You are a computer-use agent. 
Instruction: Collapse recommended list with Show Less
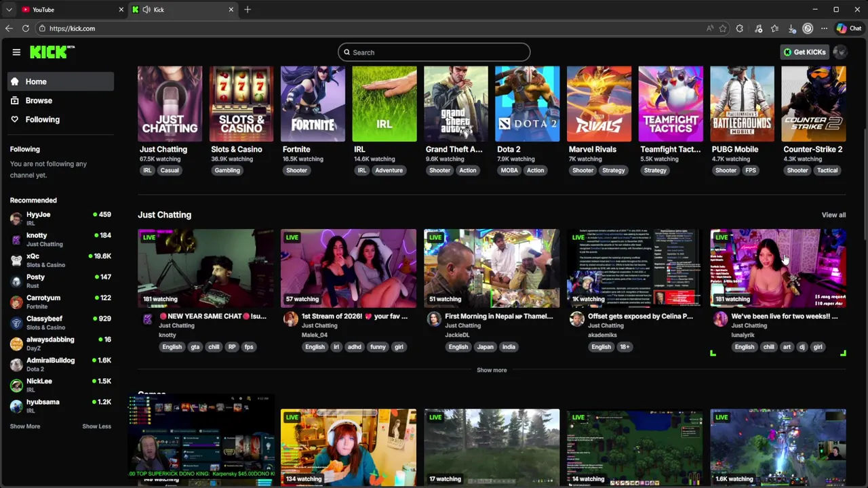tap(96, 426)
